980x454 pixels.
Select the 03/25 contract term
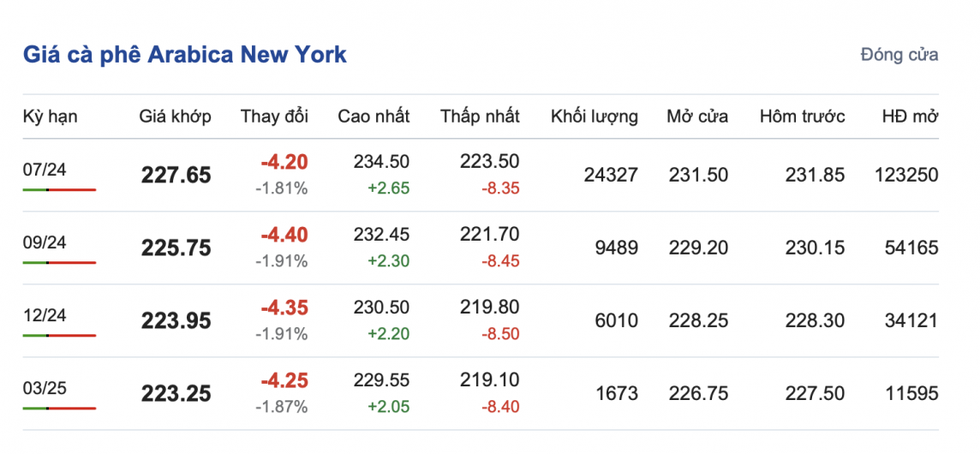tap(45, 388)
